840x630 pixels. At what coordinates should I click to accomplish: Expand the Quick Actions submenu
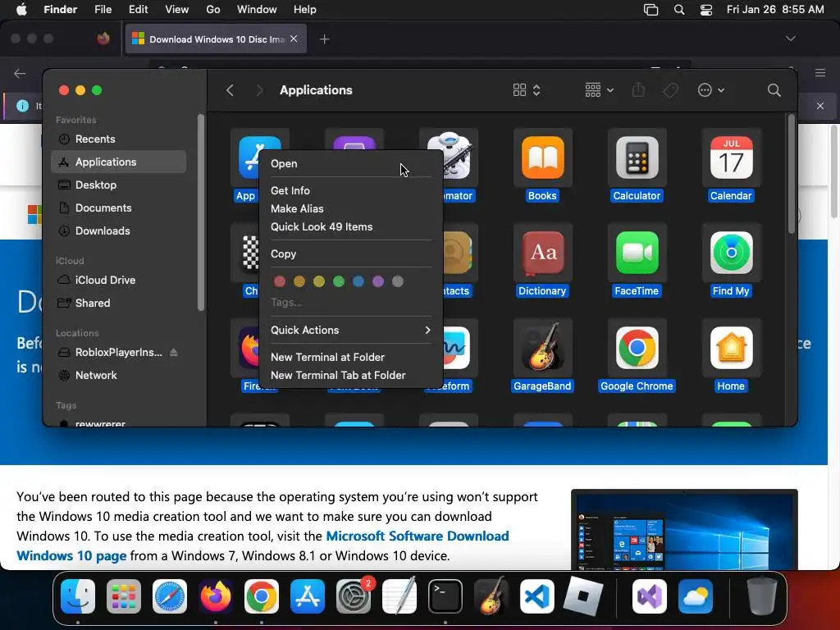click(x=350, y=330)
